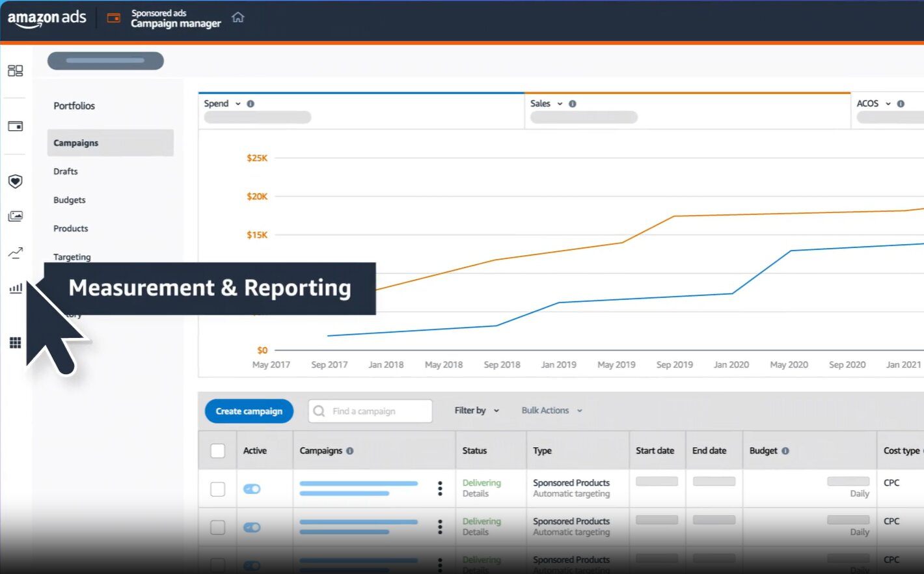Image resolution: width=924 pixels, height=574 pixels.
Task: Select the dashboard grid icon in the sidebar
Action: point(15,70)
